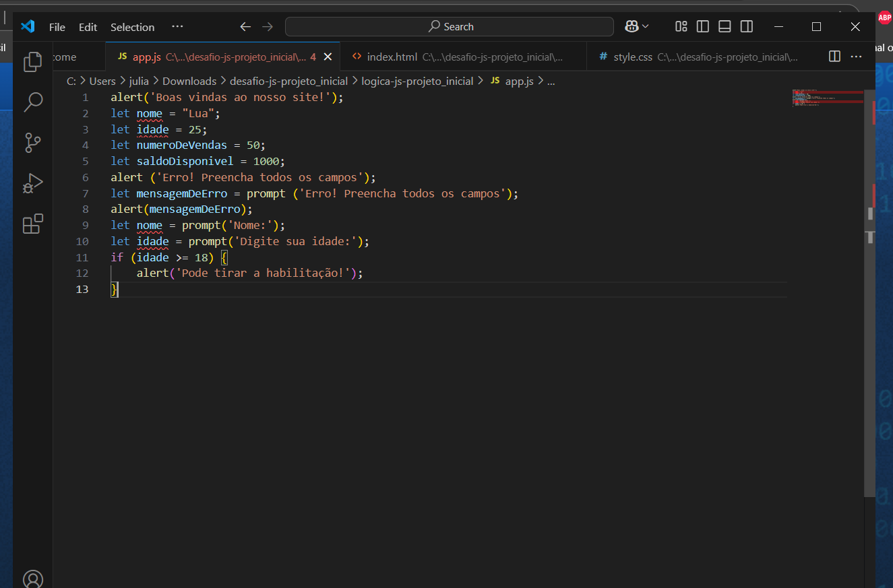Switch to the index.html tab
893x588 pixels.
tap(392, 57)
